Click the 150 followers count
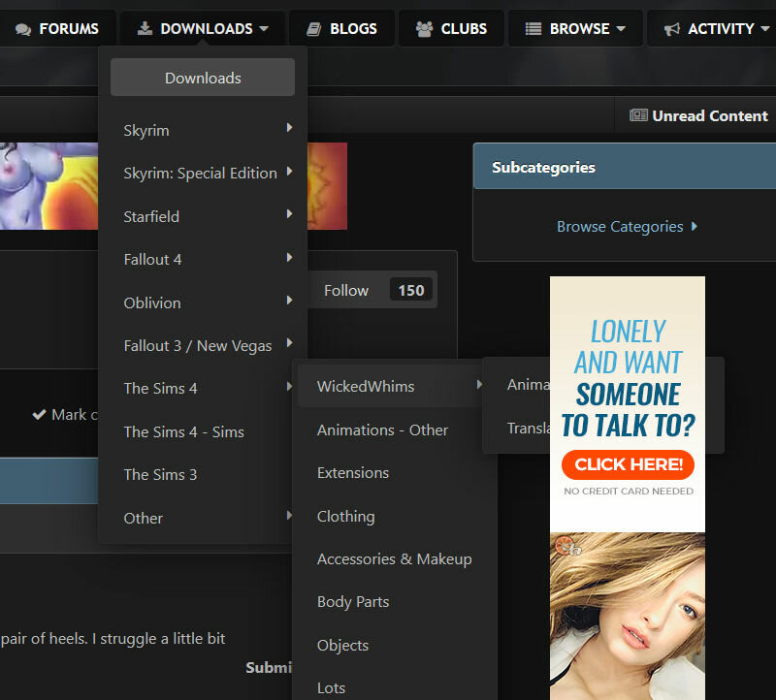Viewport: 776px width, 700px height. pos(411,290)
